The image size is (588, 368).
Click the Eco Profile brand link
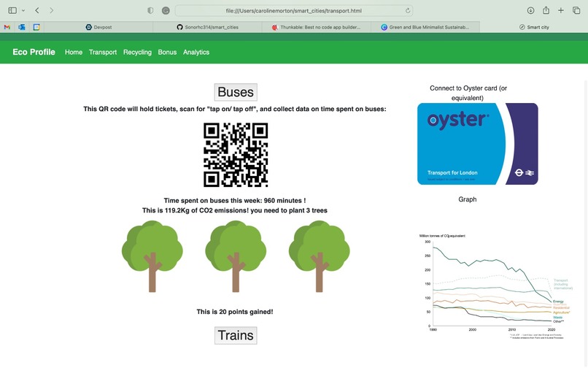[34, 52]
